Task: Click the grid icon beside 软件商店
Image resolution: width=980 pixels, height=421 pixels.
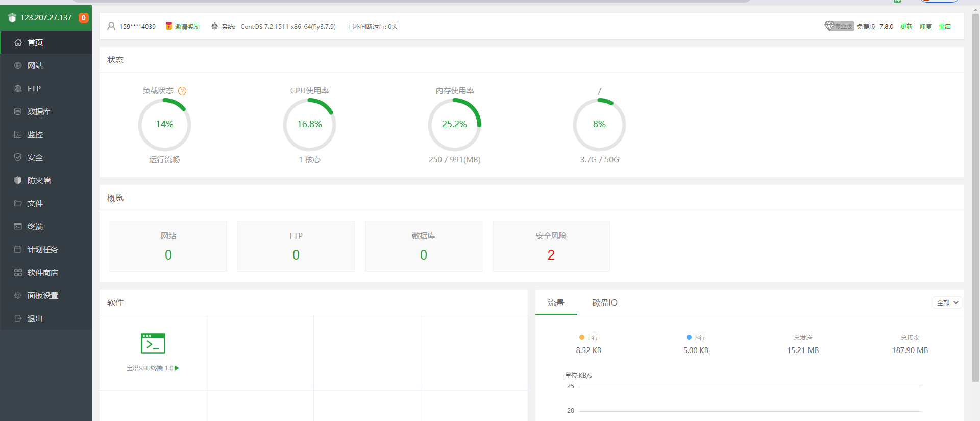Action: point(18,272)
